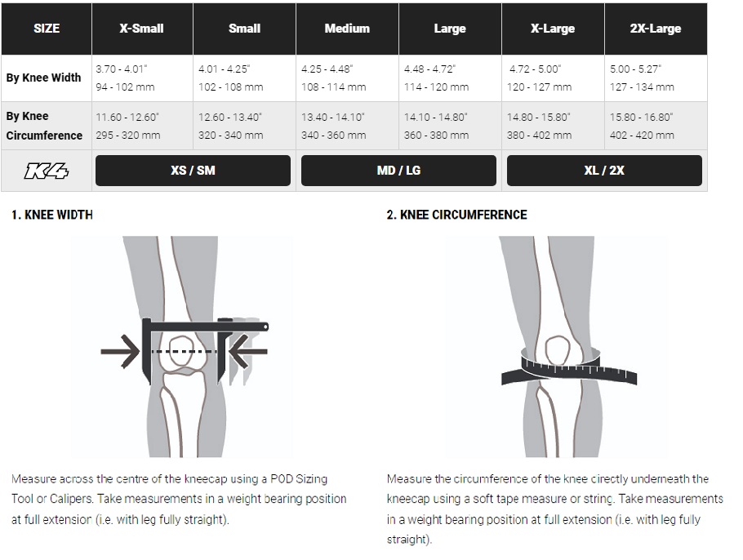Select the XS / SM size button

(194, 171)
